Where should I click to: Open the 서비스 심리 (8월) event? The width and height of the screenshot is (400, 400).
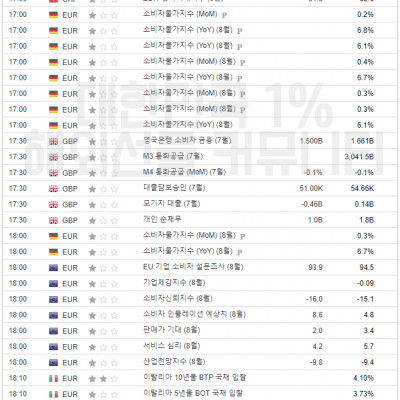pos(171,346)
